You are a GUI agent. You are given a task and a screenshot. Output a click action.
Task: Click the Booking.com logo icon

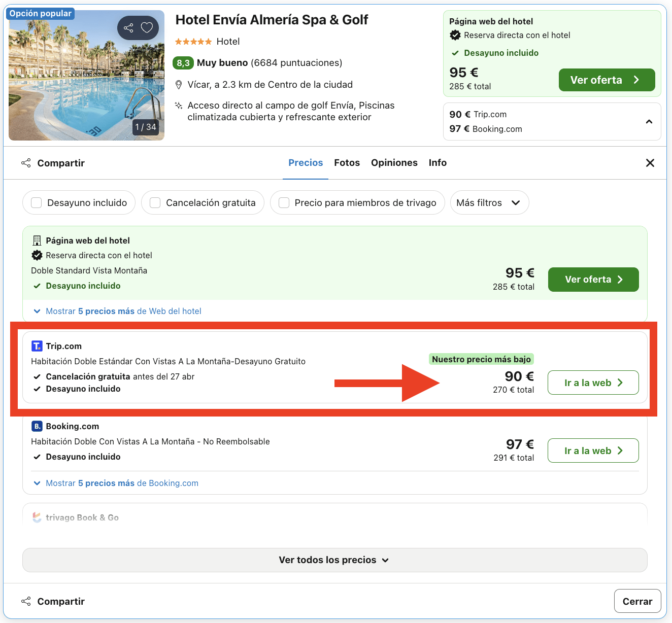[x=37, y=426]
